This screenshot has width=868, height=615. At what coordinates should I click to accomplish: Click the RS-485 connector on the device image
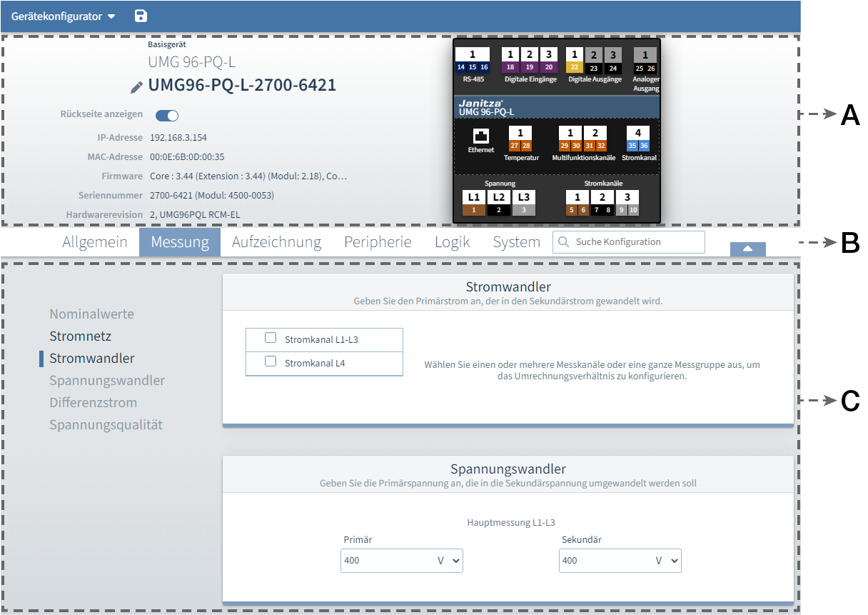tap(472, 61)
